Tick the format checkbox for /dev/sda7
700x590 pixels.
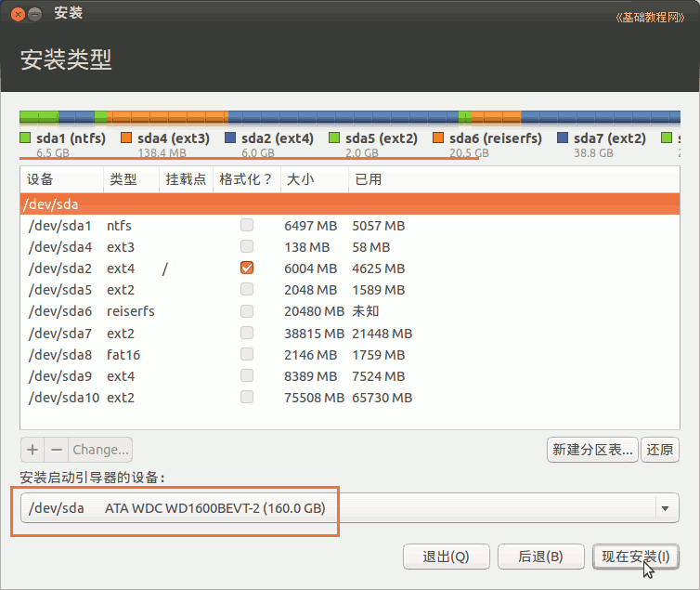point(247,333)
